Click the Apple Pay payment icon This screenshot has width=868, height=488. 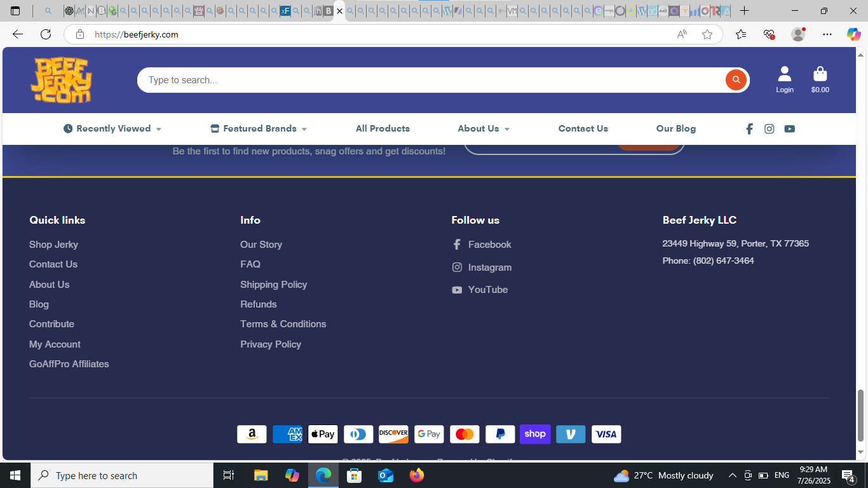click(323, 434)
